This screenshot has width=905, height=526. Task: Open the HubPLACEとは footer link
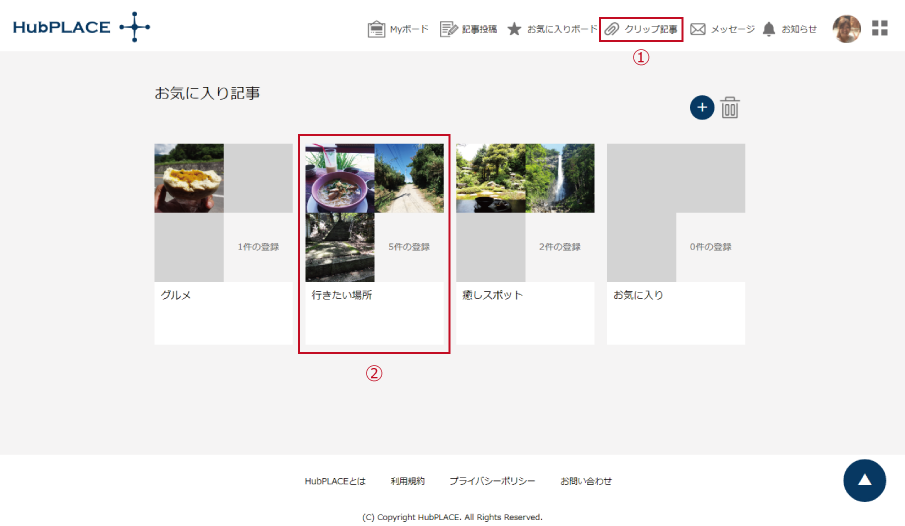tap(335, 481)
